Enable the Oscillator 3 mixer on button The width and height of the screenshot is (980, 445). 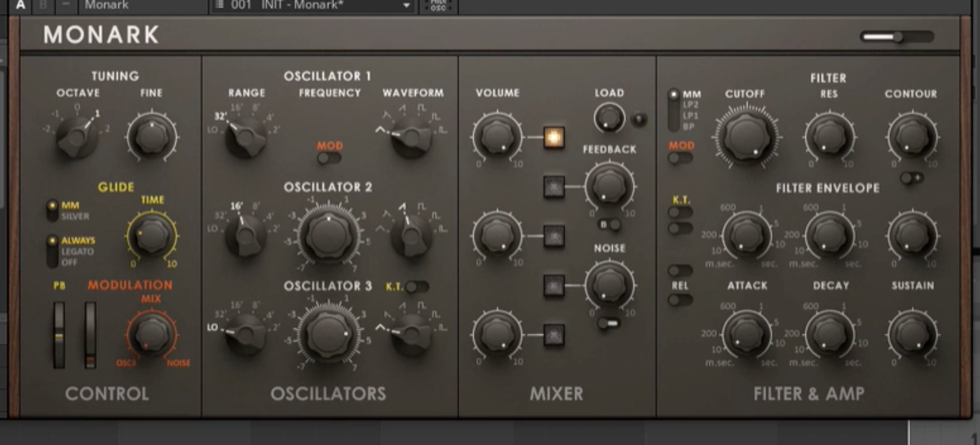point(554,335)
